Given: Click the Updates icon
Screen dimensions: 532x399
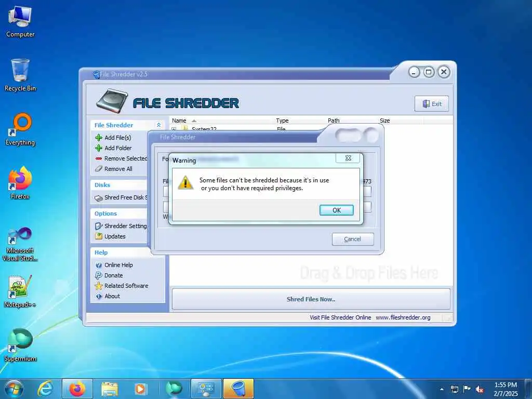Looking at the screenshot, I should (x=99, y=236).
